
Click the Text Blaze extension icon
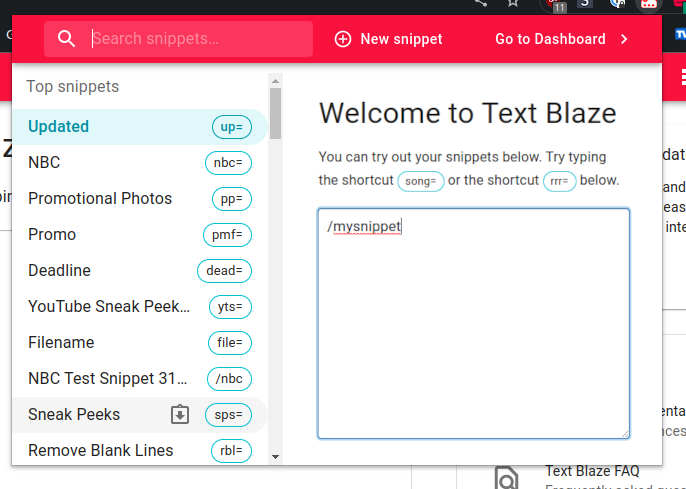pos(649,4)
